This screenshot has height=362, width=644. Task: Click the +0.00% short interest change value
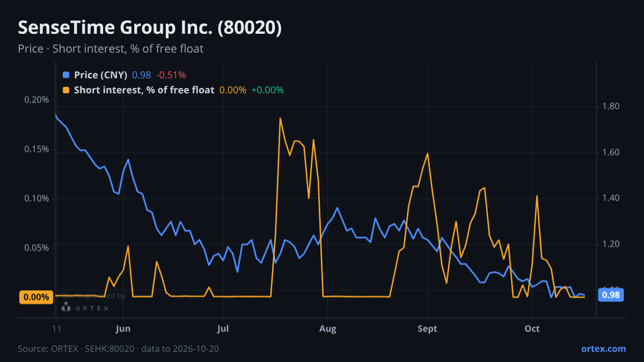(267, 90)
